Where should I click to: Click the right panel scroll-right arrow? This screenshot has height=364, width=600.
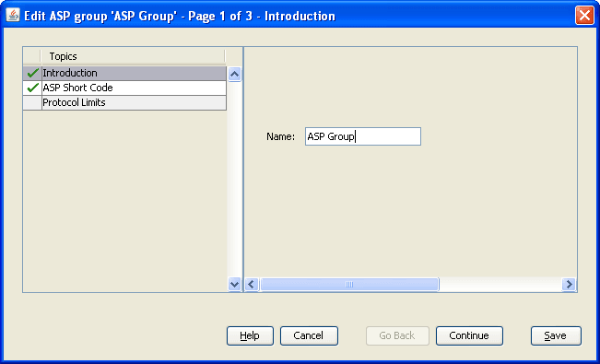[569, 285]
